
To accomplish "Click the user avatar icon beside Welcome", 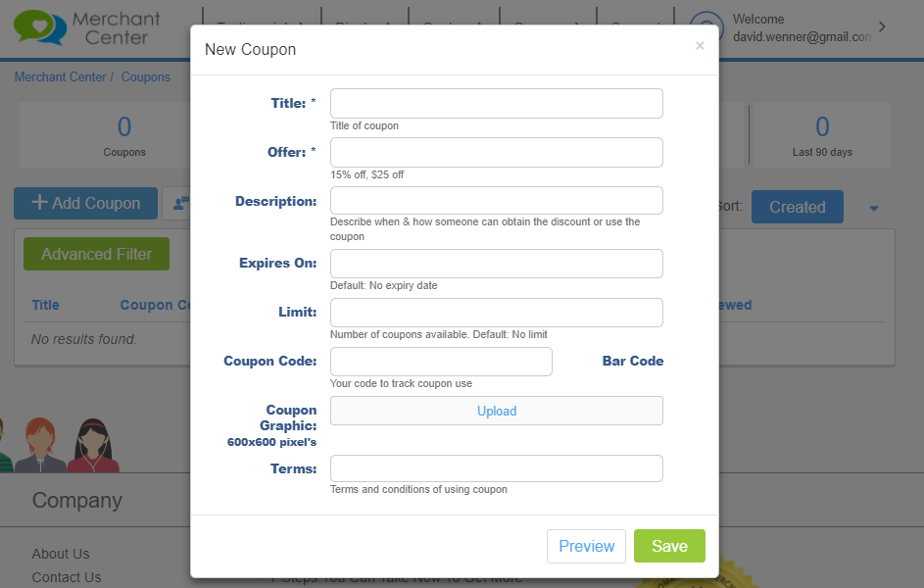I will pos(706,25).
